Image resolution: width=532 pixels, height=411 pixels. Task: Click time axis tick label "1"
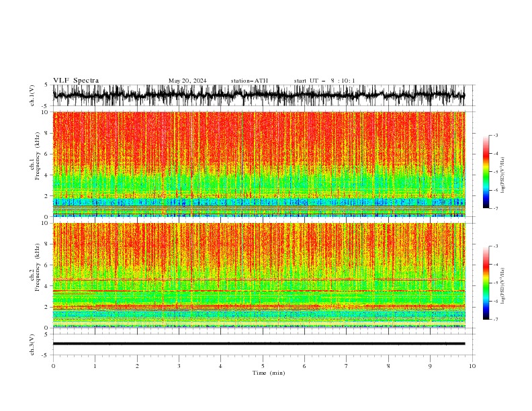[x=95, y=366]
